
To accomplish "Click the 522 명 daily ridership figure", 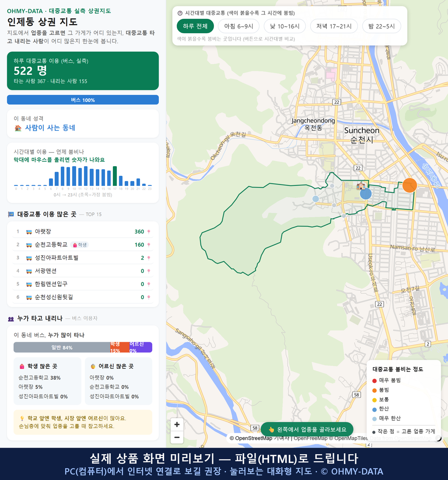I will pos(30,71).
